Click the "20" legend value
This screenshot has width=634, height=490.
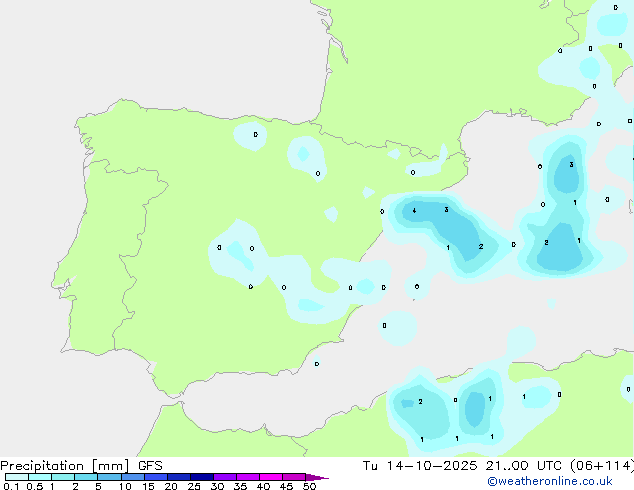[171, 486]
